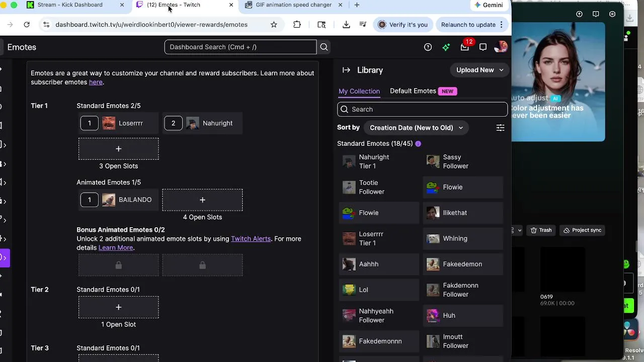Click the green sparkle icon in Twitch header

(x=446, y=47)
